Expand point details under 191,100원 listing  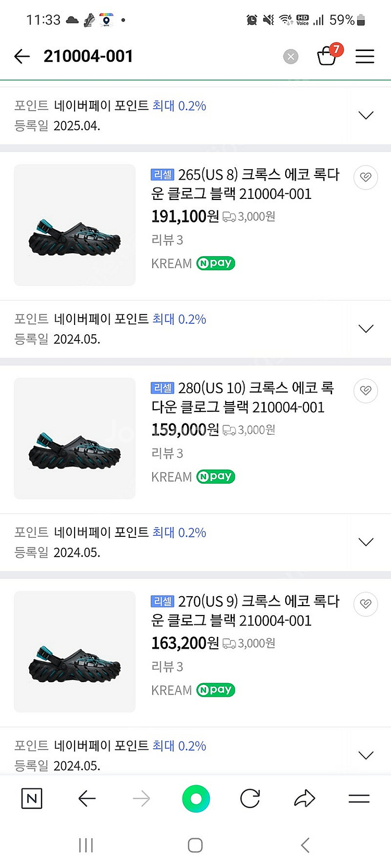(366, 329)
